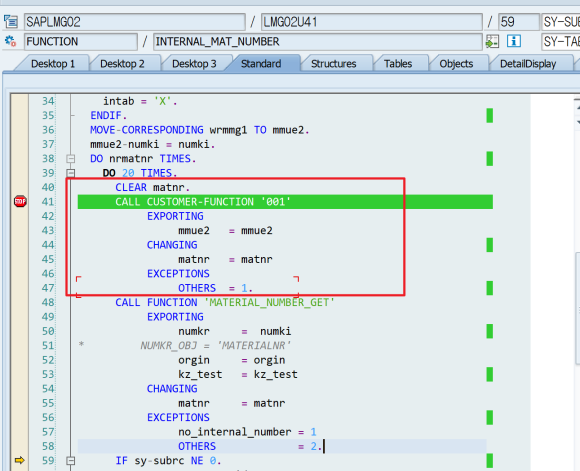Click the navigate-to-source icon after INTERNAL_MAT_NUMBER

point(492,41)
